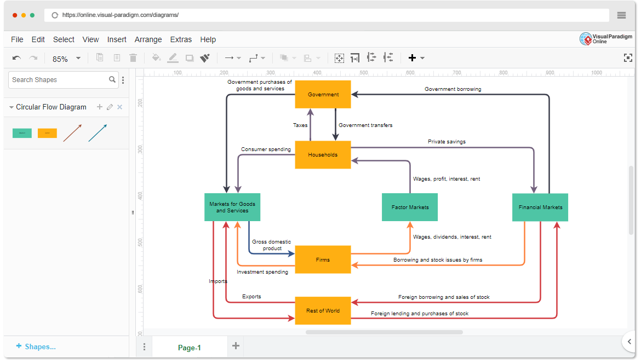Add shape to Circular Flow Diagram palette
Screen dimensions: 641x364
click(x=100, y=107)
